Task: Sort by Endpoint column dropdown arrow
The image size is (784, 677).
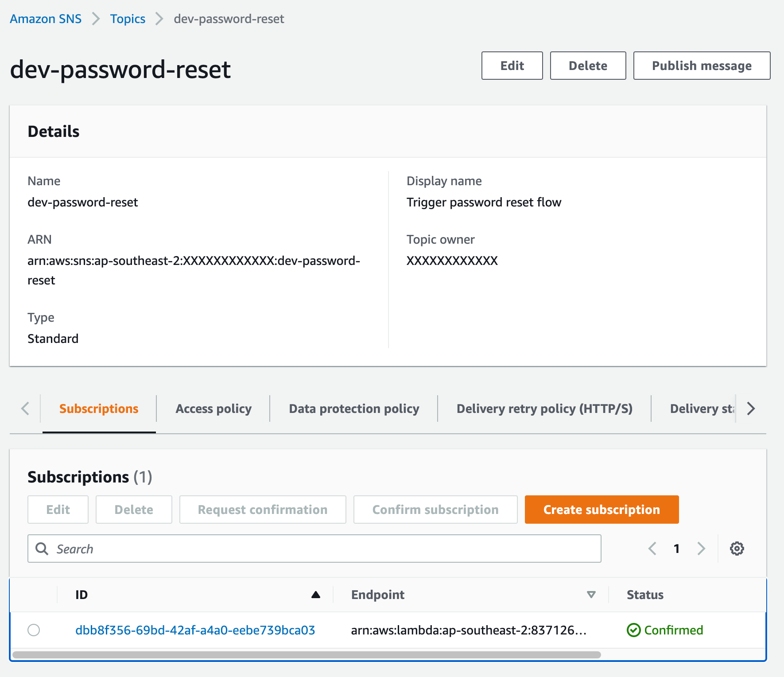Action: [x=591, y=595]
